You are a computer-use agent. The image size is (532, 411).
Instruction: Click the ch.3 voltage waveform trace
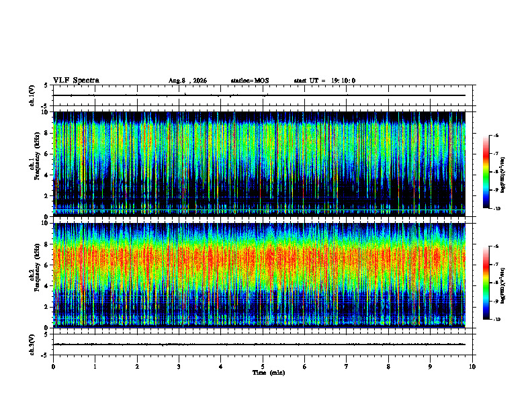[x=259, y=345]
